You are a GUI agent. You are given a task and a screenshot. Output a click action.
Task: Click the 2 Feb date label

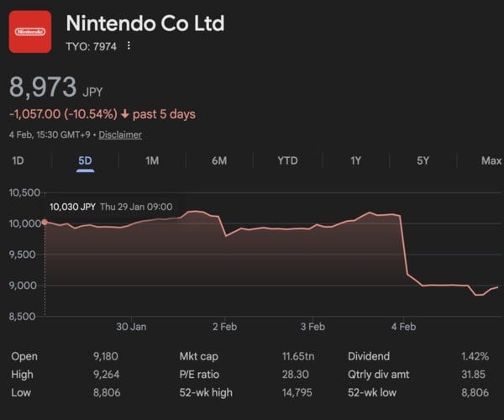click(224, 326)
